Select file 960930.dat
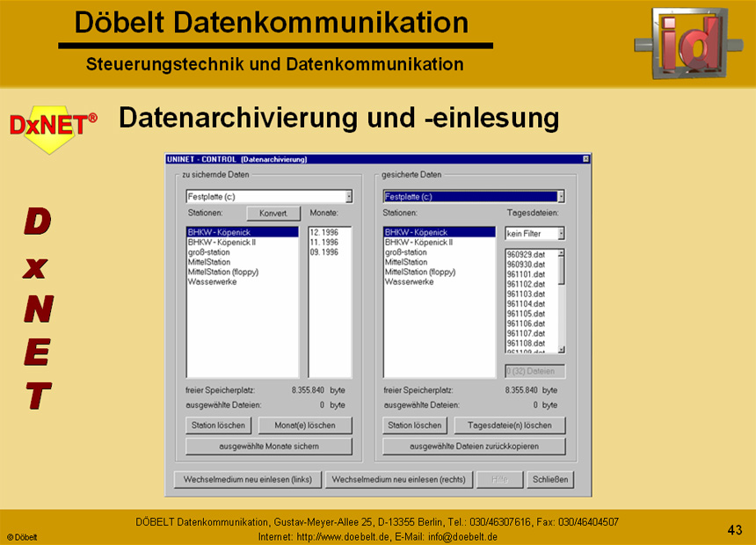Viewport: 756px width, 545px height. click(x=532, y=265)
